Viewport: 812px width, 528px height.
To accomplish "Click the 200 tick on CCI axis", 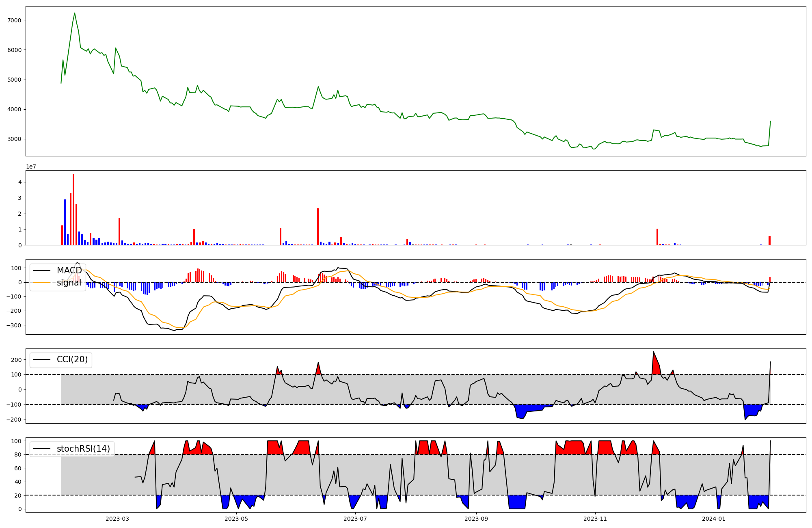I will point(16,360).
